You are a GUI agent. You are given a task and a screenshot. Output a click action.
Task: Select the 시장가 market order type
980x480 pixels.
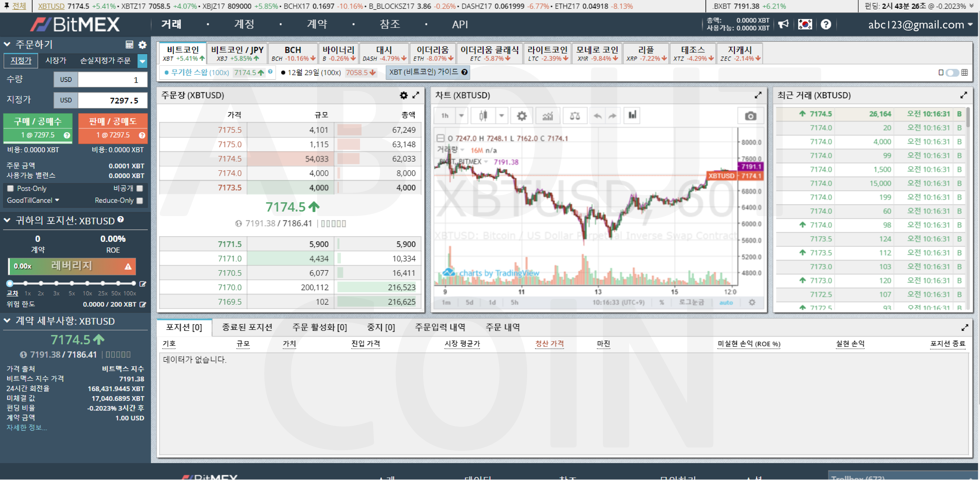[56, 61]
